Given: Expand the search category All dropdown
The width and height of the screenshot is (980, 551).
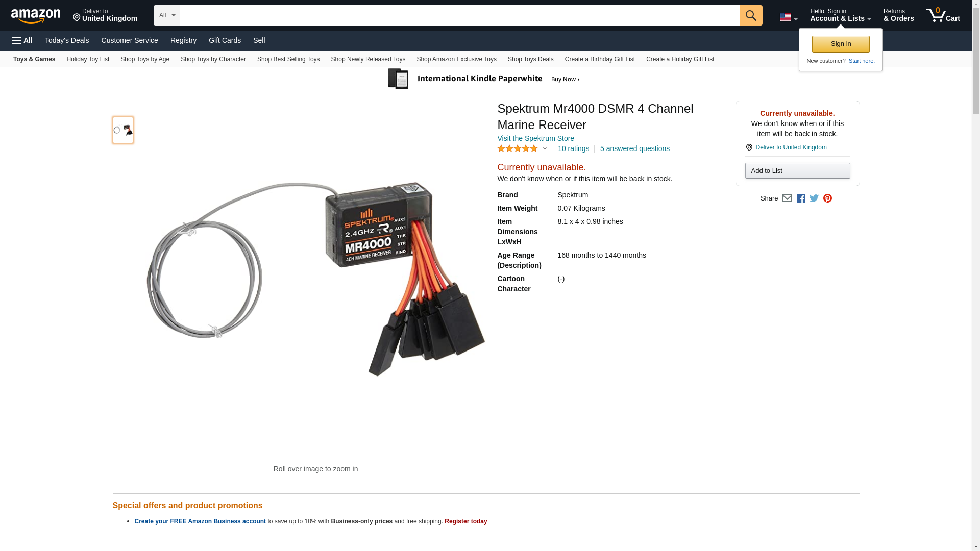Looking at the screenshot, I should pyautogui.click(x=167, y=15).
